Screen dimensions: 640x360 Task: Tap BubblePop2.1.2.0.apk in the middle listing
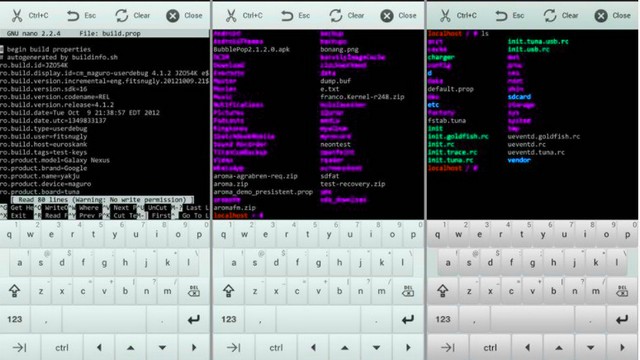click(x=251, y=49)
